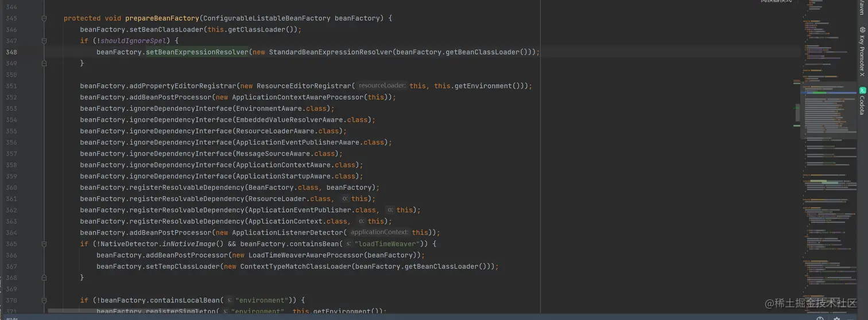Click gutter line number 348
The height and width of the screenshot is (320, 868).
(11, 52)
